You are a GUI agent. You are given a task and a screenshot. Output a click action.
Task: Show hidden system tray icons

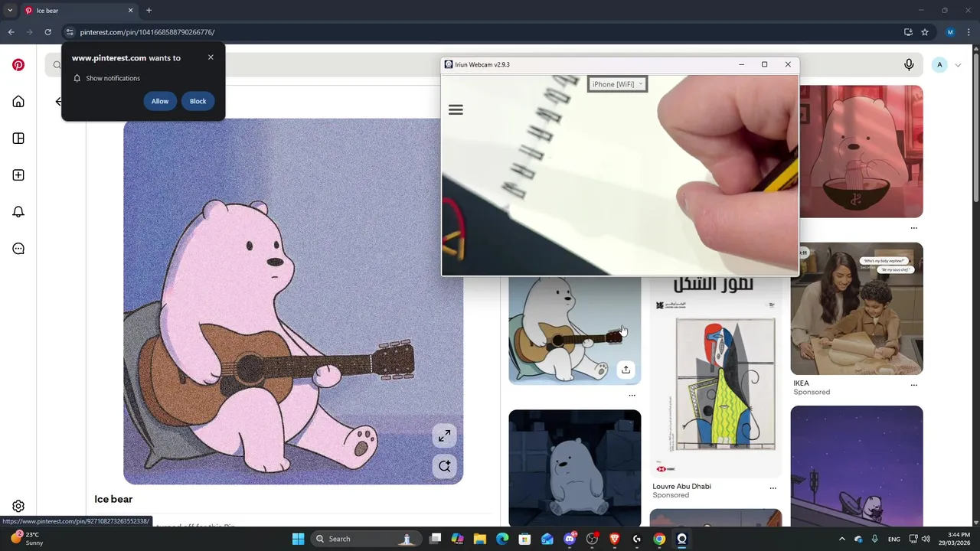pyautogui.click(x=841, y=539)
